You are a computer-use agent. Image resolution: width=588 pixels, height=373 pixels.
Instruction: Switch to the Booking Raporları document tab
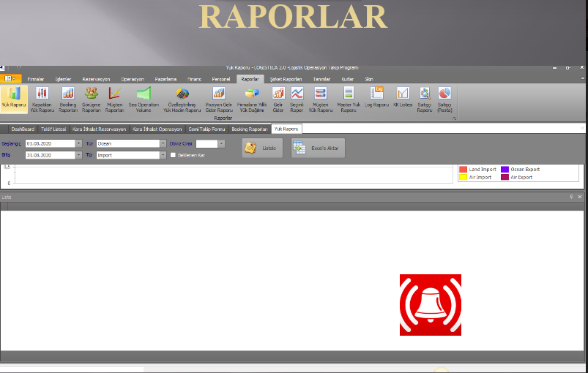[249, 129]
